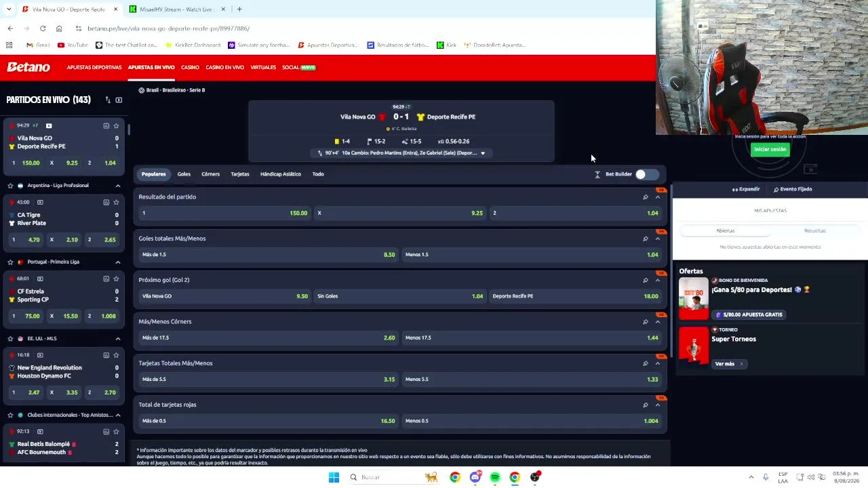
Task: Open the Betano logo home link
Action: coord(28,67)
